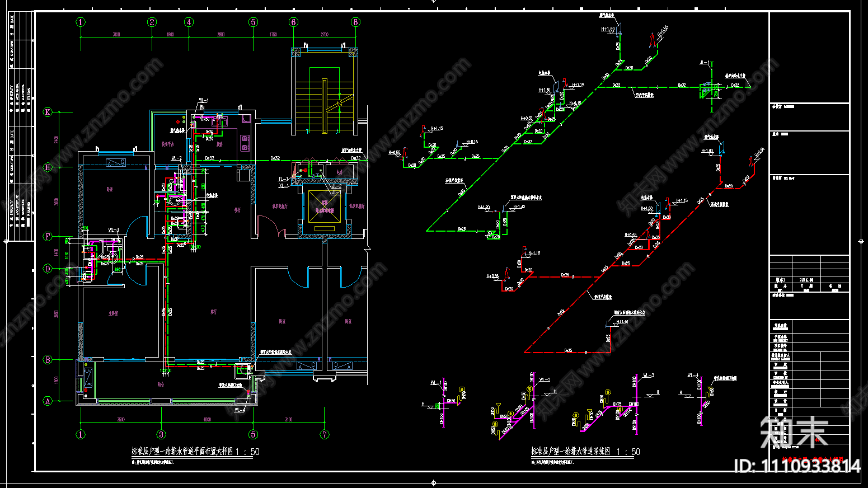Select grid axis bubble D
The image size is (868, 488).
[x=48, y=269]
